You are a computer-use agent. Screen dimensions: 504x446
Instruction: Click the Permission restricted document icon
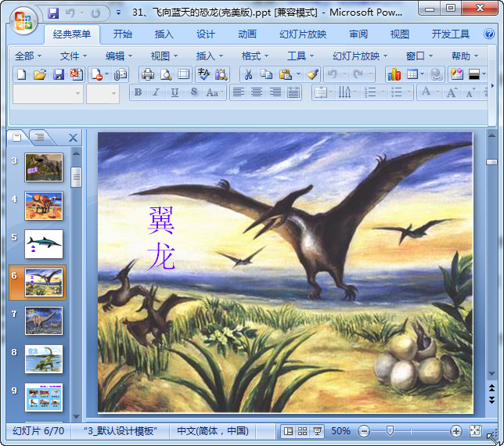(97, 74)
